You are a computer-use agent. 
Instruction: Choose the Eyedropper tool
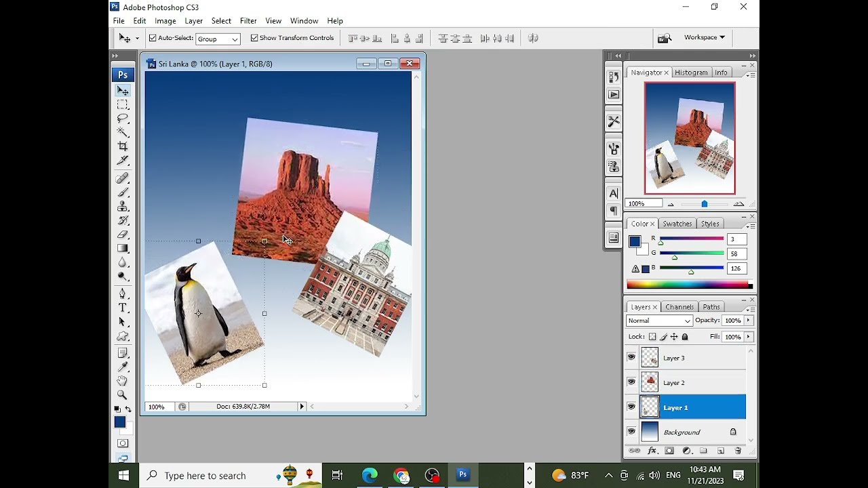123,367
